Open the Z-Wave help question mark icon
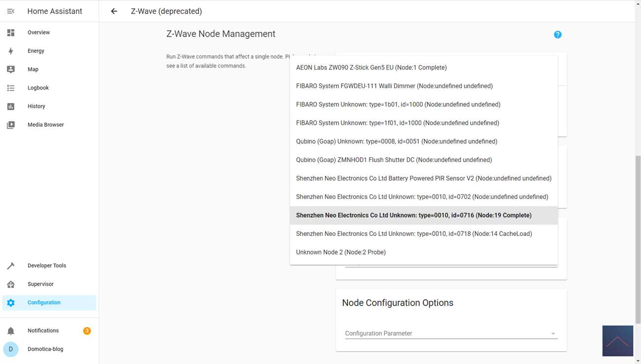 point(557,34)
